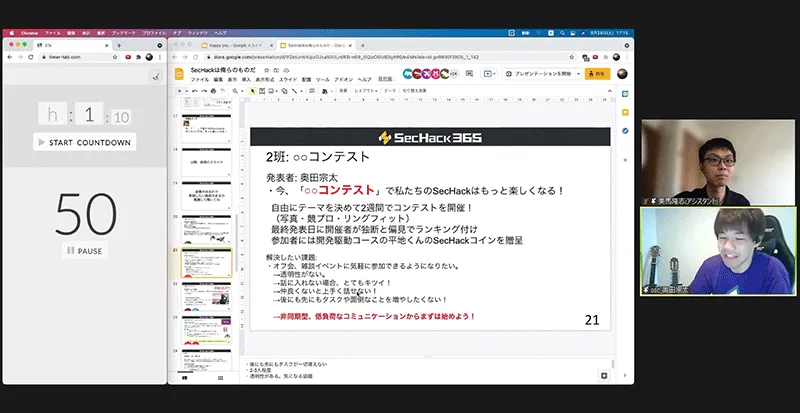Click the get add-ons plus icon
Viewport: 800px width, 413px height.
(x=625, y=160)
